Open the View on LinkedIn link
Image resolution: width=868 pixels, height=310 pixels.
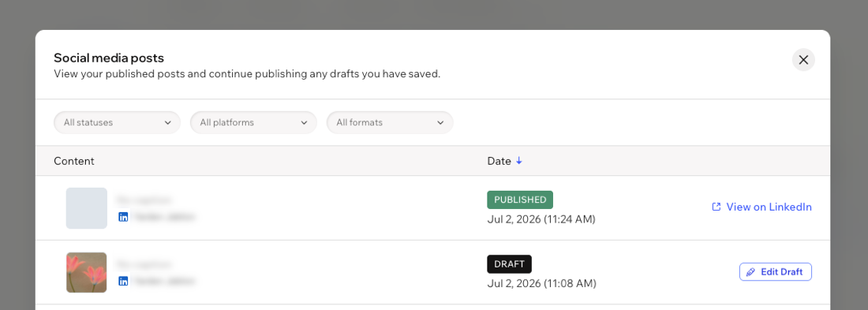click(761, 207)
